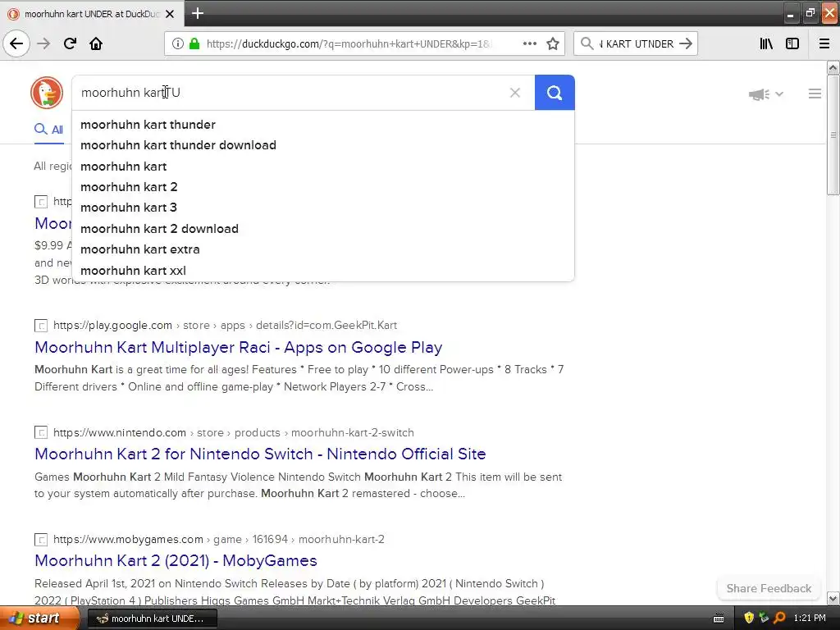Open Moorhuhn Kart 2 MobyGames result

[x=176, y=560]
